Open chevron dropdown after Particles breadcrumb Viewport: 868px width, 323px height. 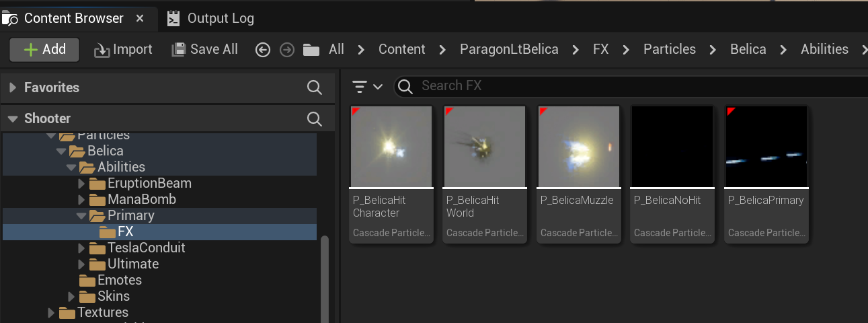713,50
